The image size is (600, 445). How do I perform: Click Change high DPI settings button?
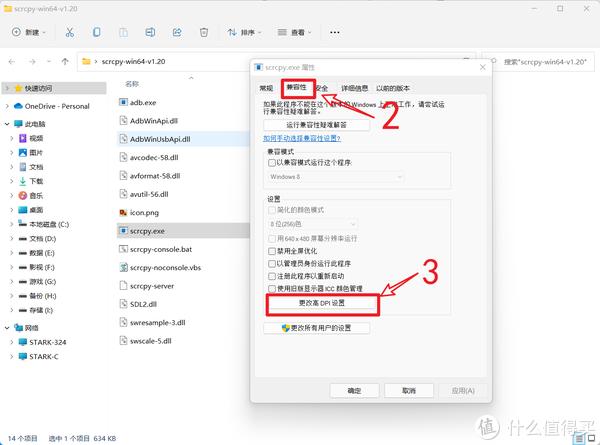[322, 303]
